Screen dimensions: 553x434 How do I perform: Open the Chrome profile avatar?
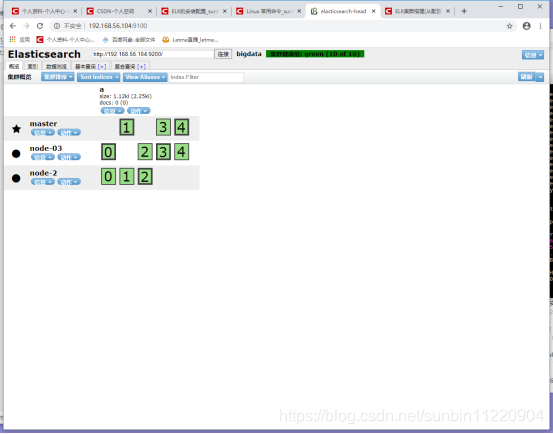527,26
